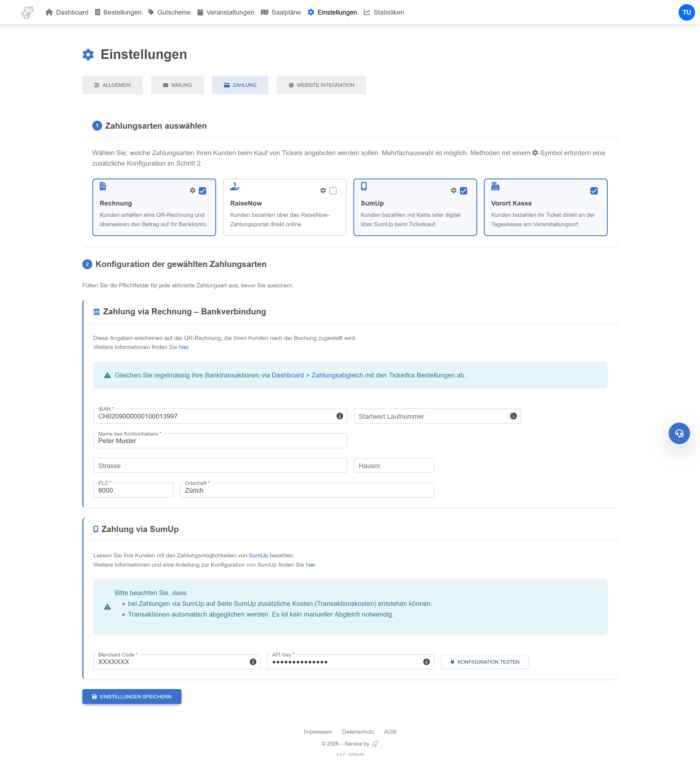700x764 pixels.
Task: Click the gear icon on RaiseNow card
Action: (x=323, y=191)
